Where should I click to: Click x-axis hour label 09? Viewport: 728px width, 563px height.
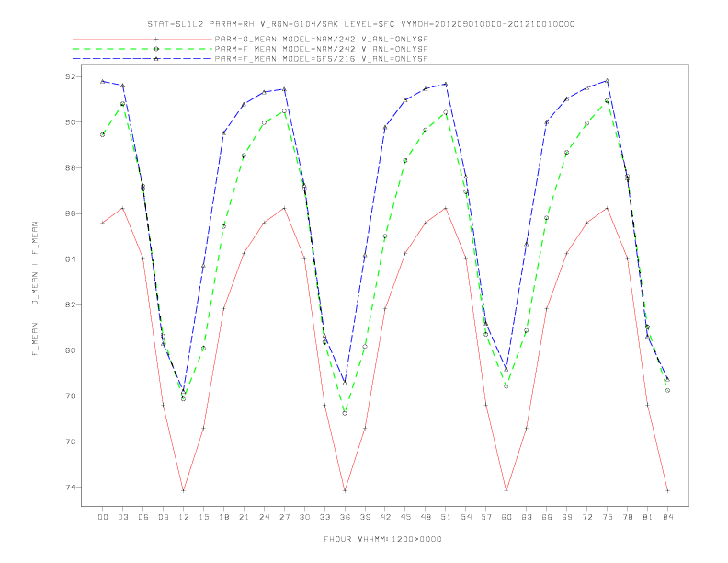163,517
